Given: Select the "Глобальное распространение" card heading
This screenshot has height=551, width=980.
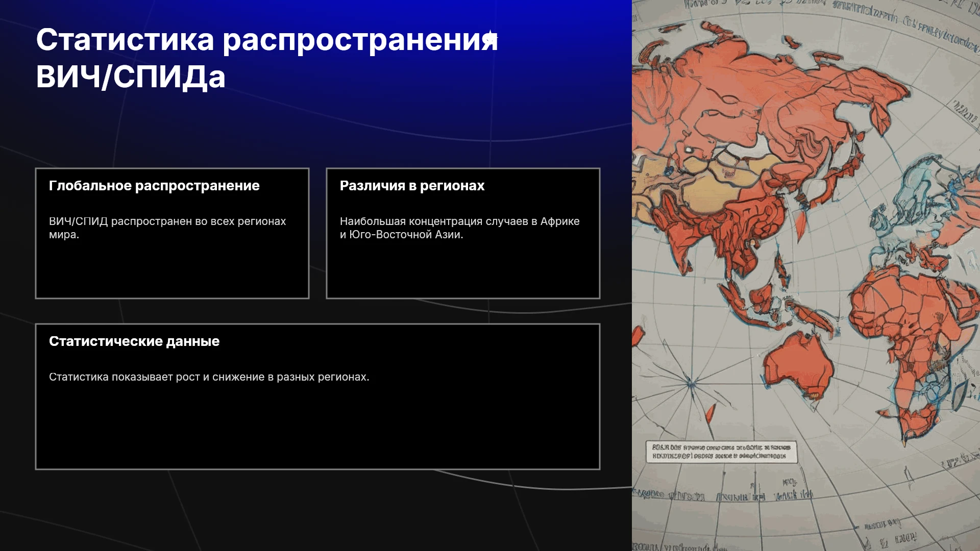Looking at the screenshot, I should pyautogui.click(x=154, y=186).
